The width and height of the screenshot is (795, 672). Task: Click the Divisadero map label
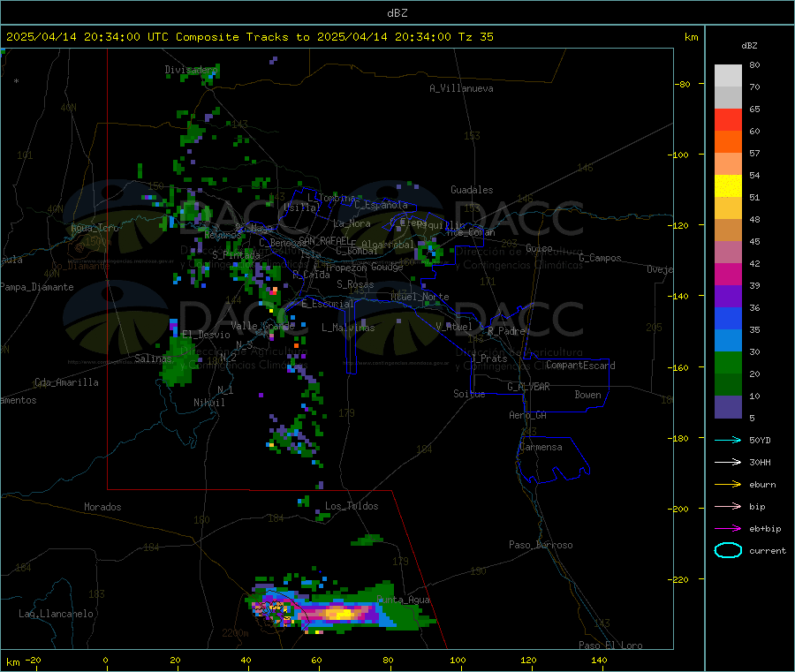[191, 70]
